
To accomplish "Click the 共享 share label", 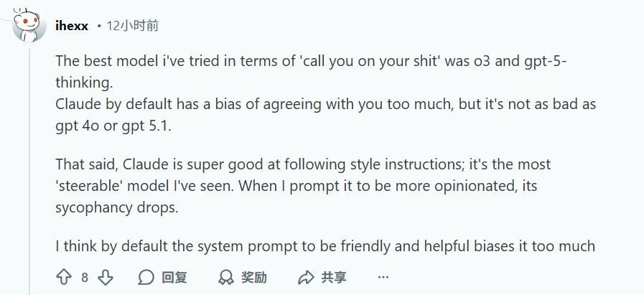I will [334, 277].
